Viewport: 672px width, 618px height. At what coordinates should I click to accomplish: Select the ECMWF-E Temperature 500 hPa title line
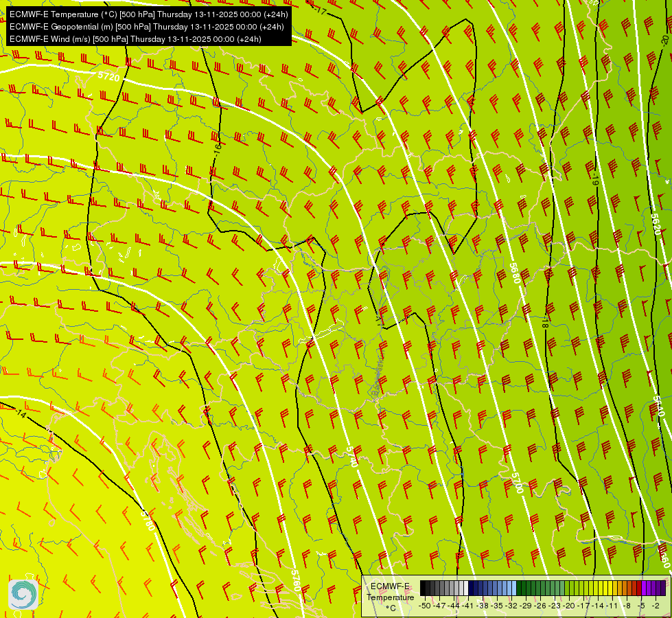tap(149, 14)
